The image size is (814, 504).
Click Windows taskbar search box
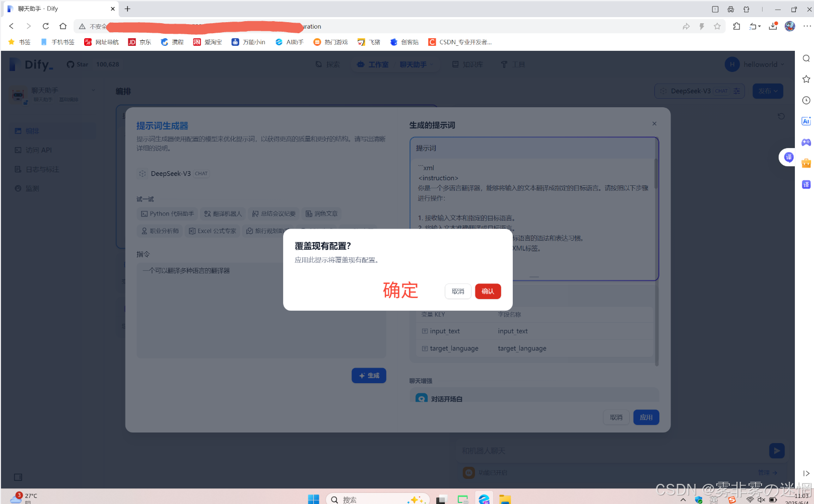click(378, 499)
